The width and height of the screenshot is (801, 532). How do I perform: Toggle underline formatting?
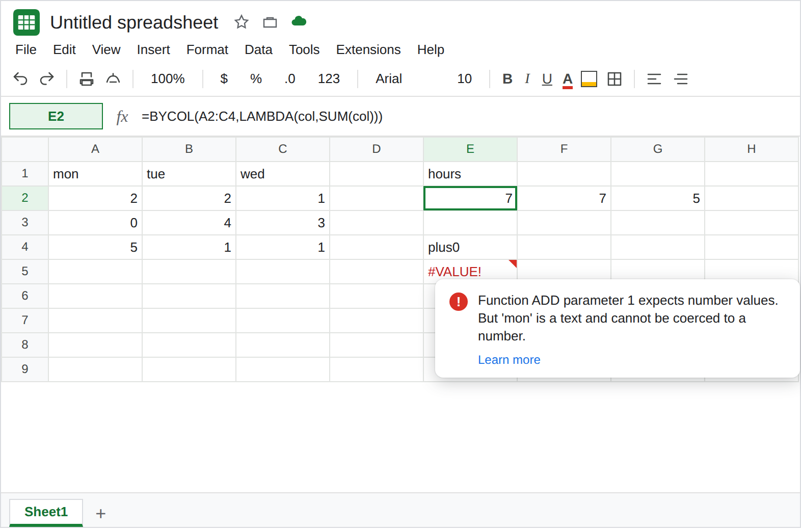pos(547,79)
